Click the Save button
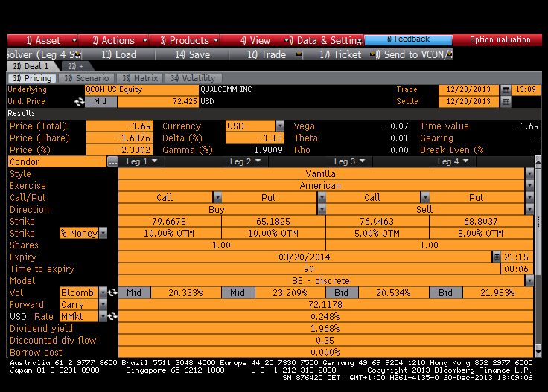 point(193,55)
